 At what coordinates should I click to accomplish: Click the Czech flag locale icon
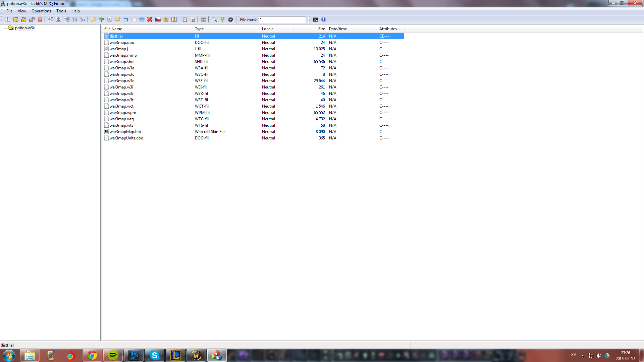point(158,19)
